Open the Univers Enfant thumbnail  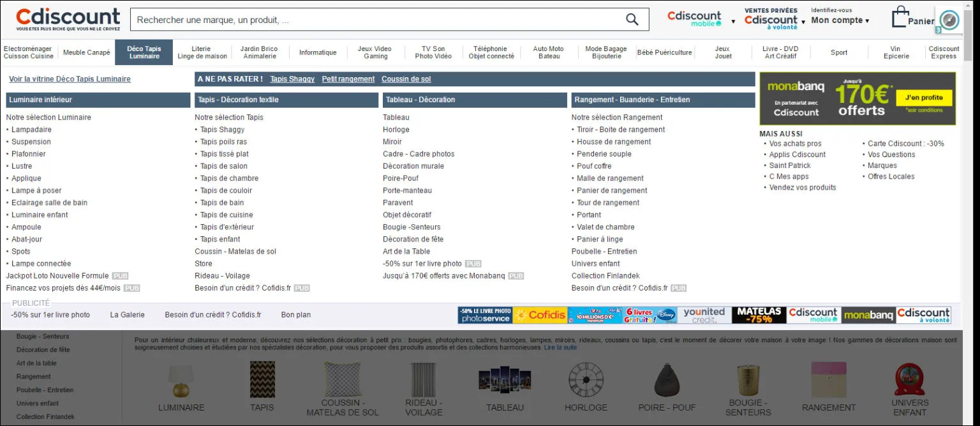[x=910, y=380]
